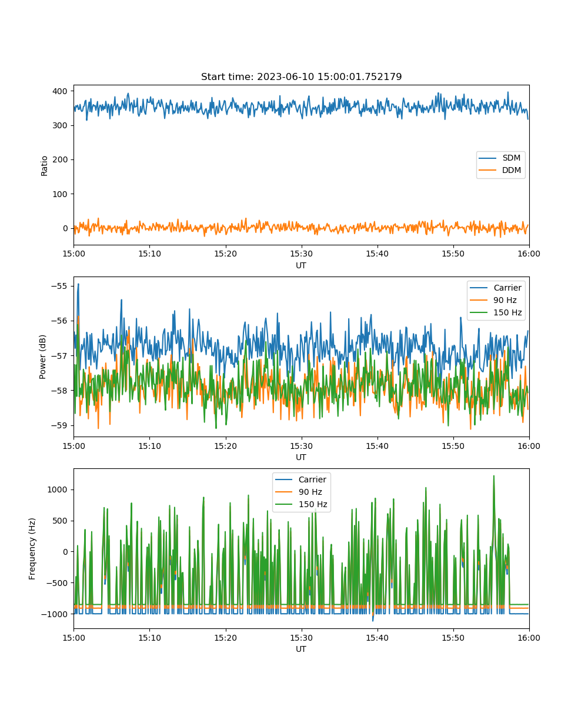This screenshot has height=706, width=588.
Task: Click the 15:50 tick under the Power plot
Action: tap(453, 445)
